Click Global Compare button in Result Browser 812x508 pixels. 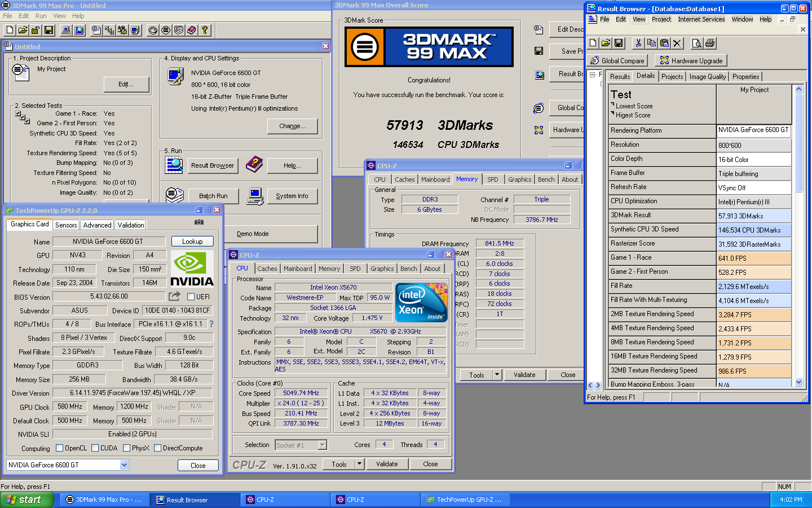click(617, 60)
